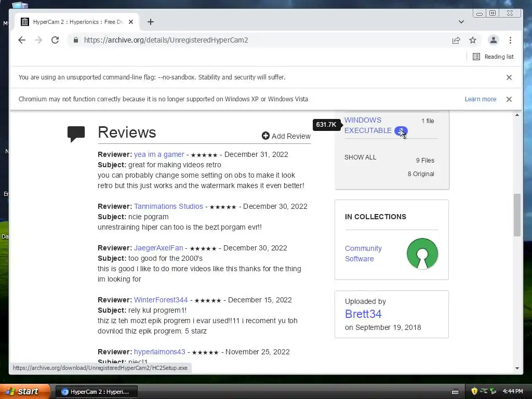This screenshot has height=399, width=532.
Task: Open the 8 Original files link
Action: tap(421, 174)
